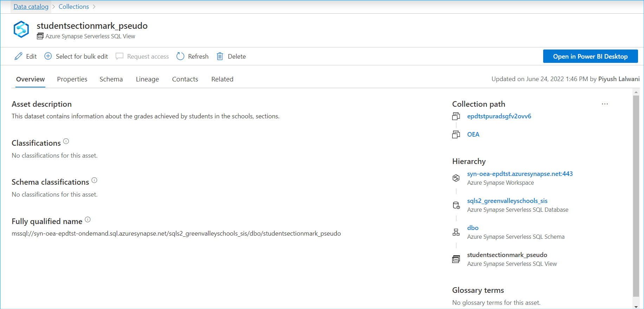Click the Fully qualified name info icon
The image size is (644, 309).
click(x=88, y=219)
